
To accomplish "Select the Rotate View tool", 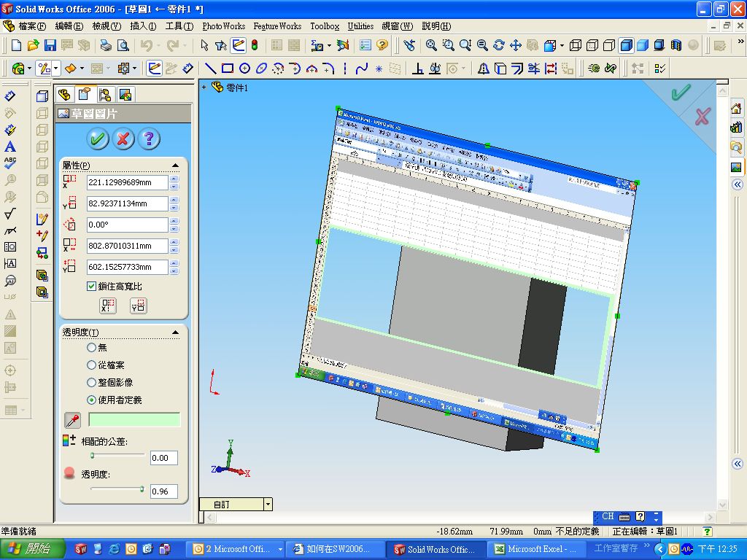I will (x=499, y=45).
